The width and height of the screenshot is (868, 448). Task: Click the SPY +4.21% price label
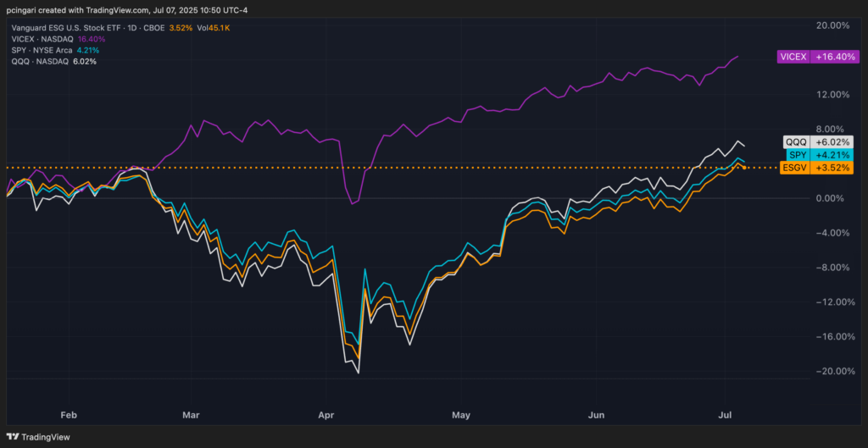click(x=819, y=155)
